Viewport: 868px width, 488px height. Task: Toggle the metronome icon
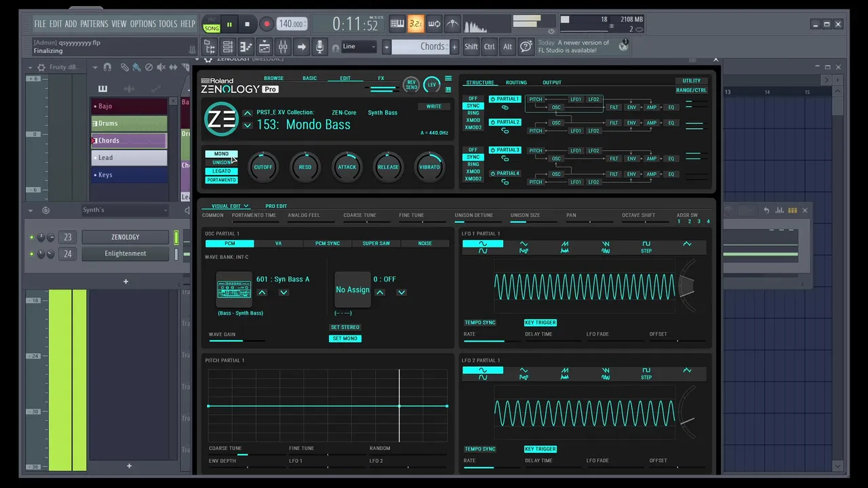click(452, 24)
